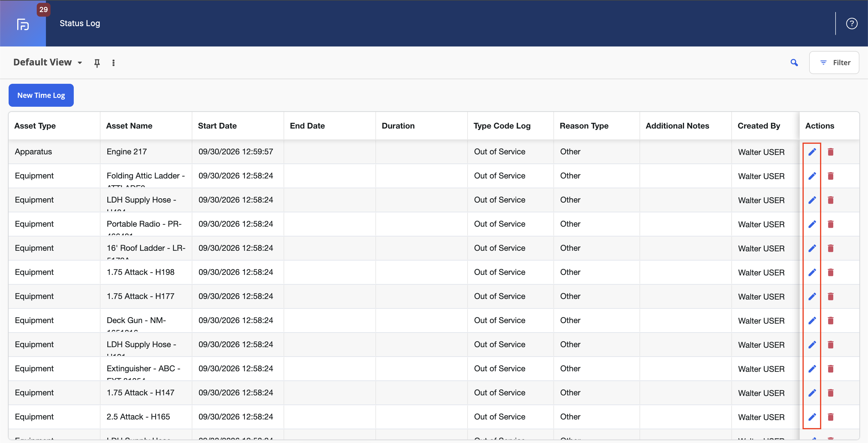This screenshot has width=868, height=443.
Task: Select the 1.75 Attack - H177 cell
Action: tap(146, 296)
